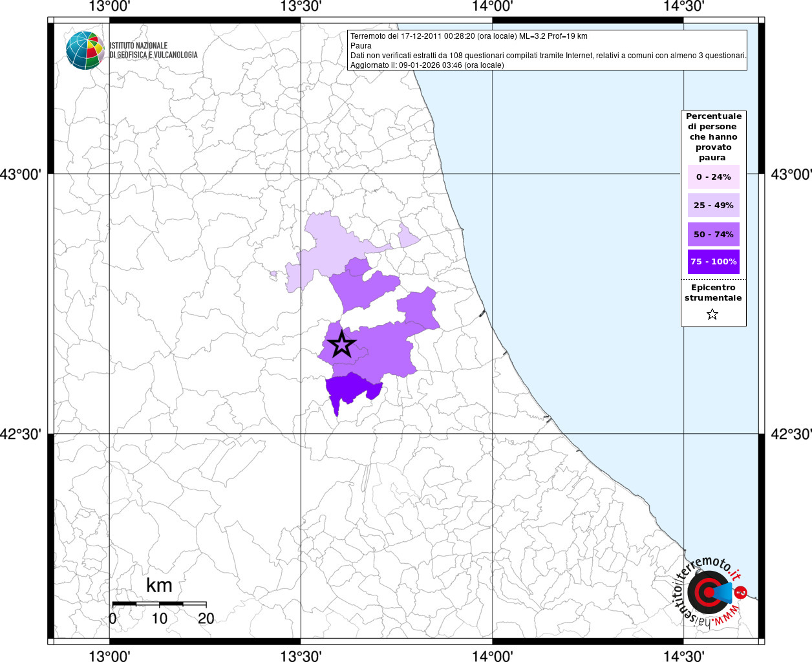This screenshot has width=812, height=662.
Task: Click the earthquake title line in info box
Action: click(x=469, y=36)
